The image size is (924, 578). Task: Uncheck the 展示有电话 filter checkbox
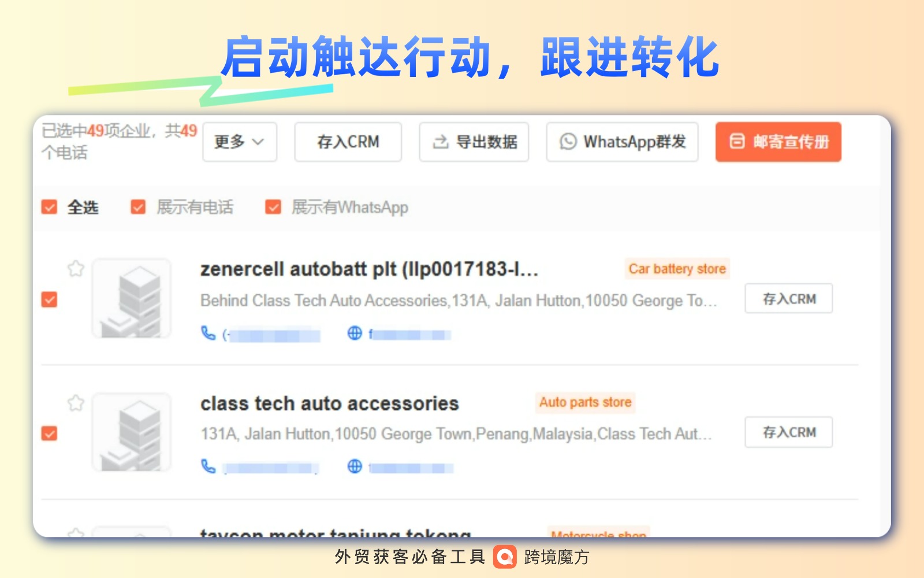138,207
